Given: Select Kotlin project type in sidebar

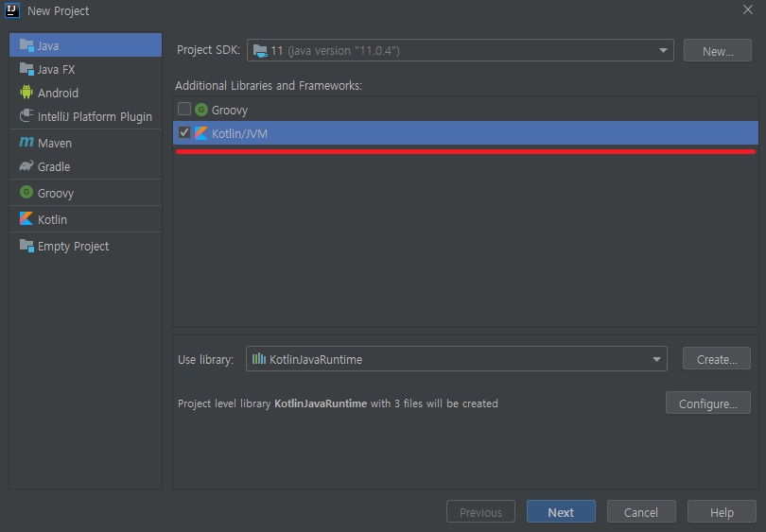Looking at the screenshot, I should click(85, 219).
